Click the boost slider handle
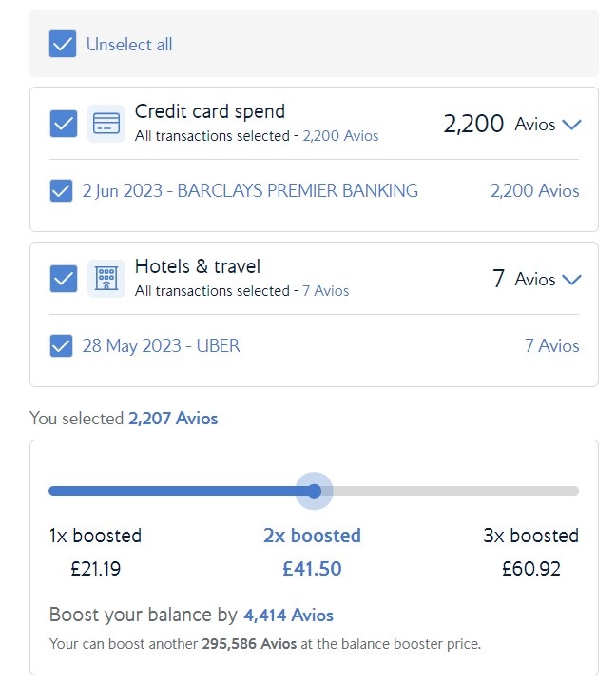616x685 pixels. tap(315, 491)
